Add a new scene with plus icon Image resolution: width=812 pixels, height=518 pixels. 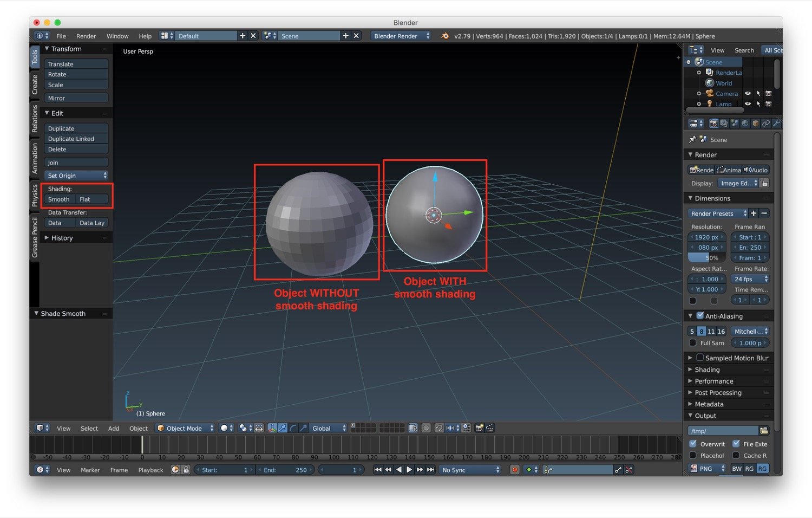[345, 36]
